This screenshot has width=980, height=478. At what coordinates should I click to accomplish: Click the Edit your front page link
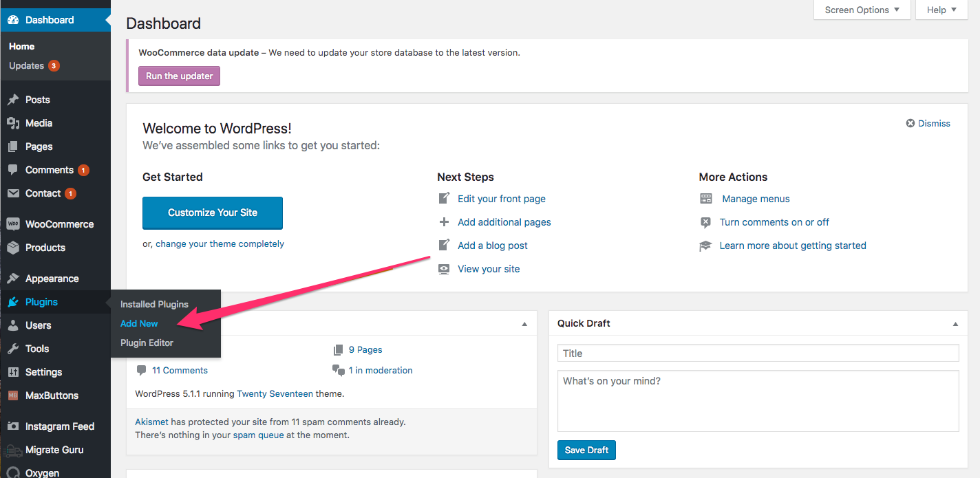pyautogui.click(x=502, y=199)
